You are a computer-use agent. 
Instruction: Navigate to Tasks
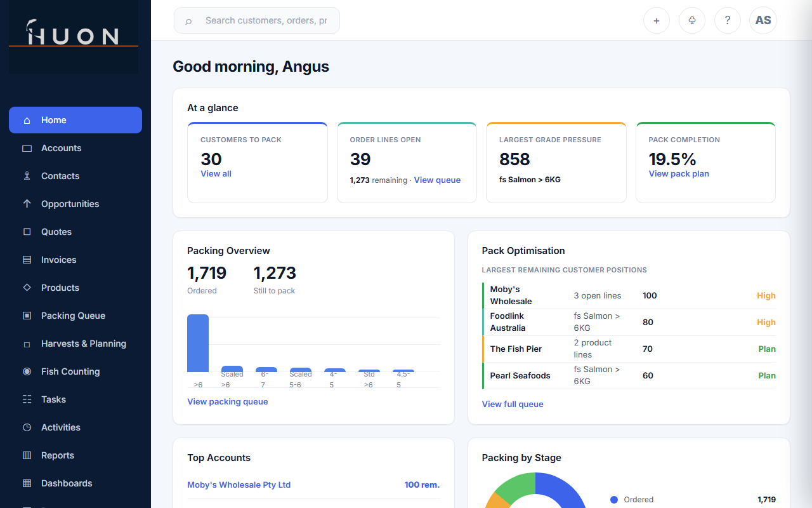point(75,399)
